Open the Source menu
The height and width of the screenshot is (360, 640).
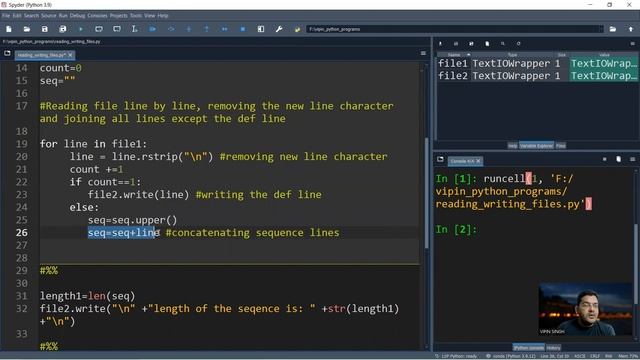coord(49,16)
